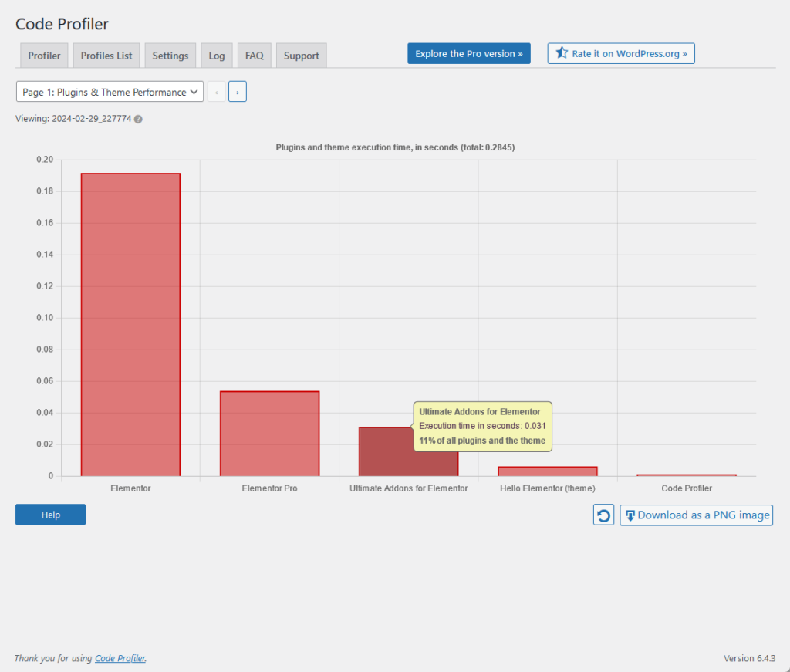Click Rate it on WordPress.org button
790x672 pixels.
coord(621,53)
